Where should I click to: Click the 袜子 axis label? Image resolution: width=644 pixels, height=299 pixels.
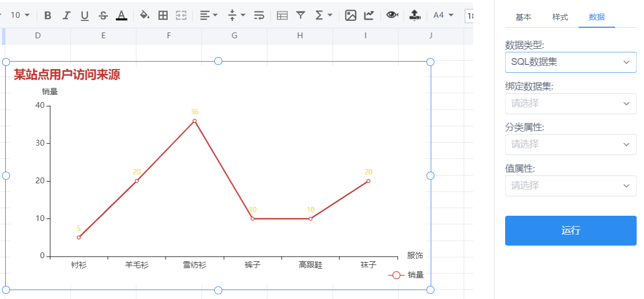pyautogui.click(x=368, y=265)
